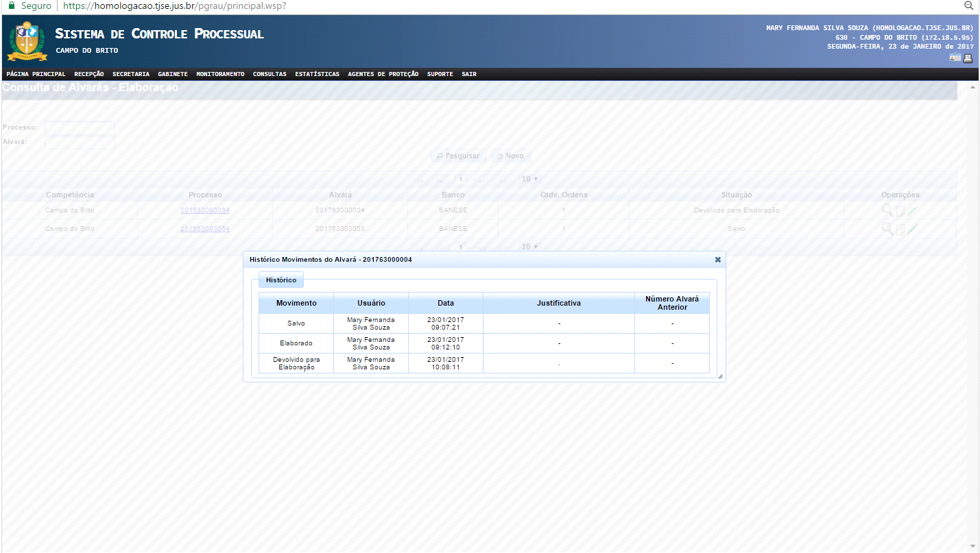Click the printer icon in the header
Image resolution: width=980 pixels, height=553 pixels.
coord(968,58)
